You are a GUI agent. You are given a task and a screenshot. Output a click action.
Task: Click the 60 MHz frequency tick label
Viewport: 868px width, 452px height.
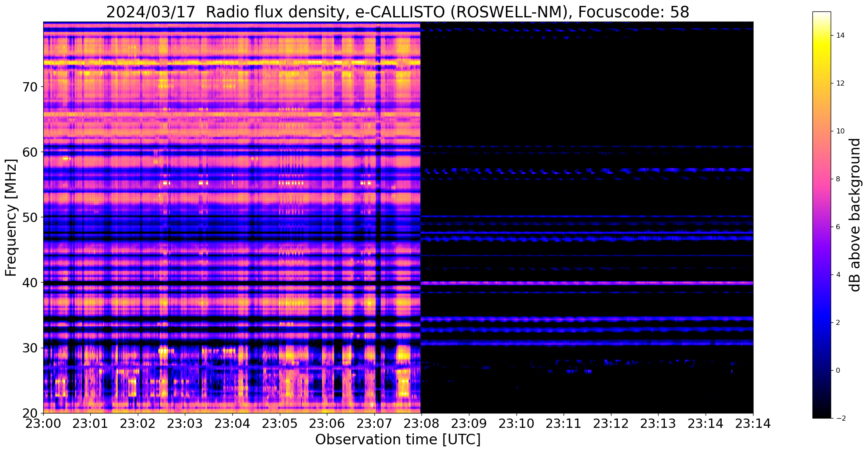(x=30, y=152)
